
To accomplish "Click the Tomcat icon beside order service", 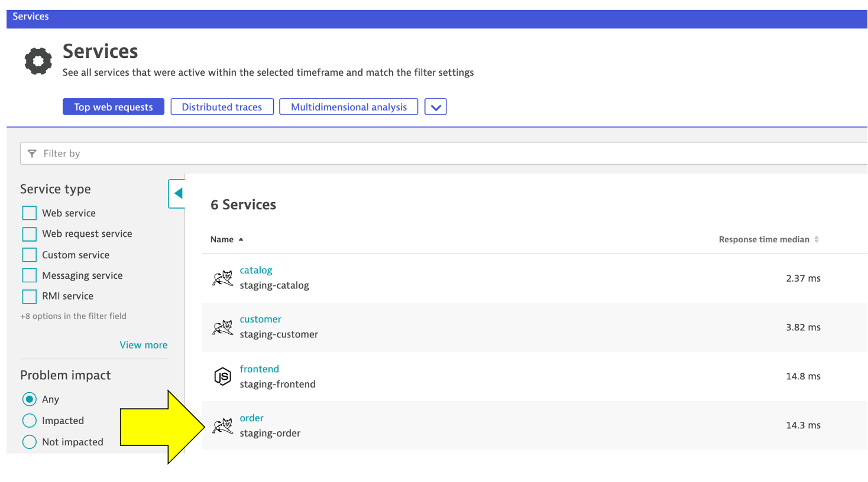I will coord(222,425).
